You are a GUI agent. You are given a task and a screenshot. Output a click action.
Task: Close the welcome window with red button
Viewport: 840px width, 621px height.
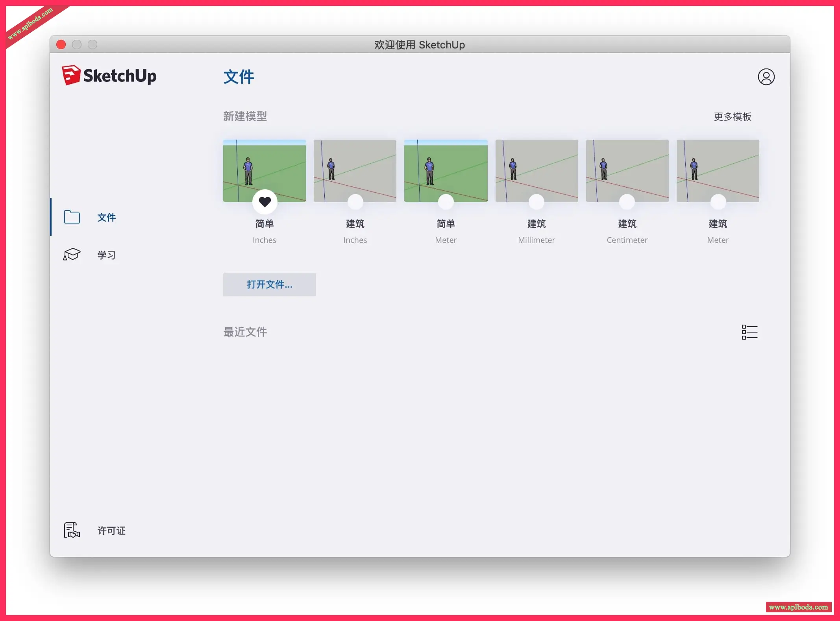tap(61, 44)
